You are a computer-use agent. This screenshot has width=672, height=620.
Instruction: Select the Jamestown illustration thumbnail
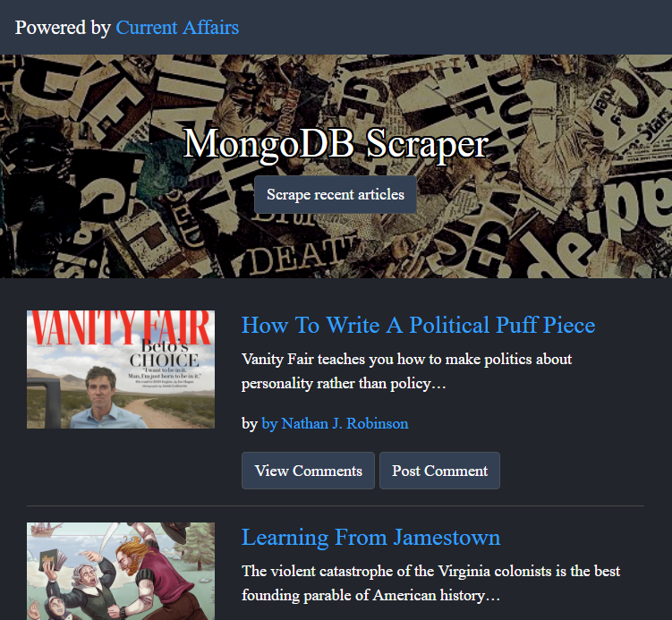pos(121,571)
